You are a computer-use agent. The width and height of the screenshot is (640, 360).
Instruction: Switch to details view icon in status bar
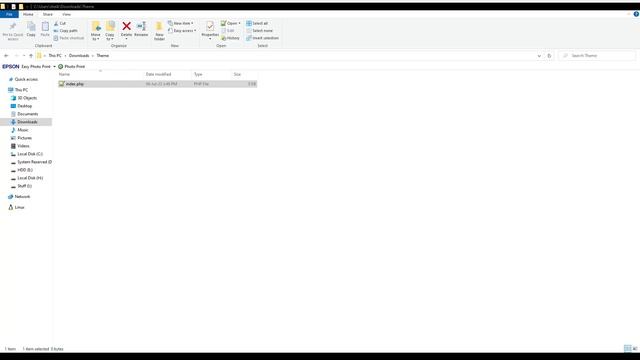[627, 348]
